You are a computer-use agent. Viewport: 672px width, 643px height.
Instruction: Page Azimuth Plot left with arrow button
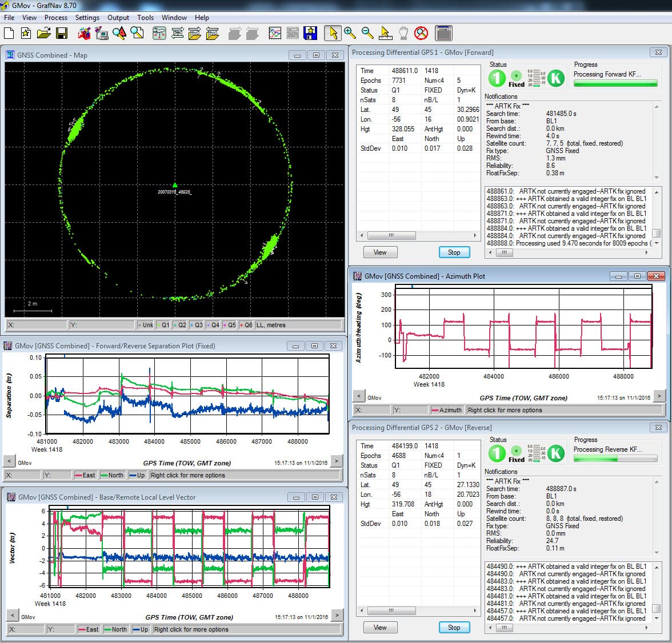tap(359, 396)
